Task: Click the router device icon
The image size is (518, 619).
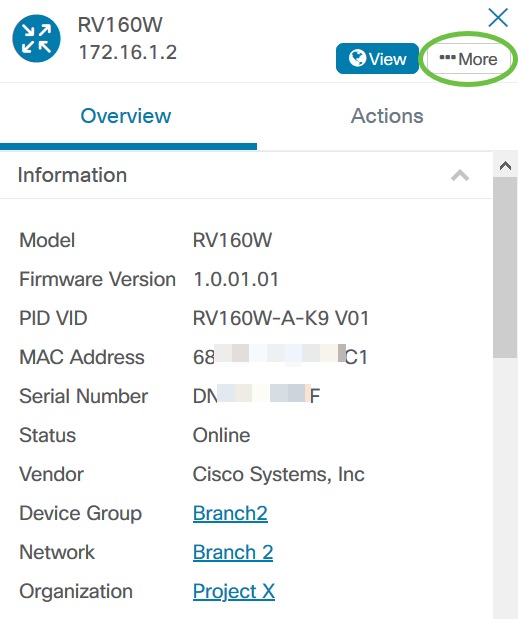Action: (x=36, y=38)
